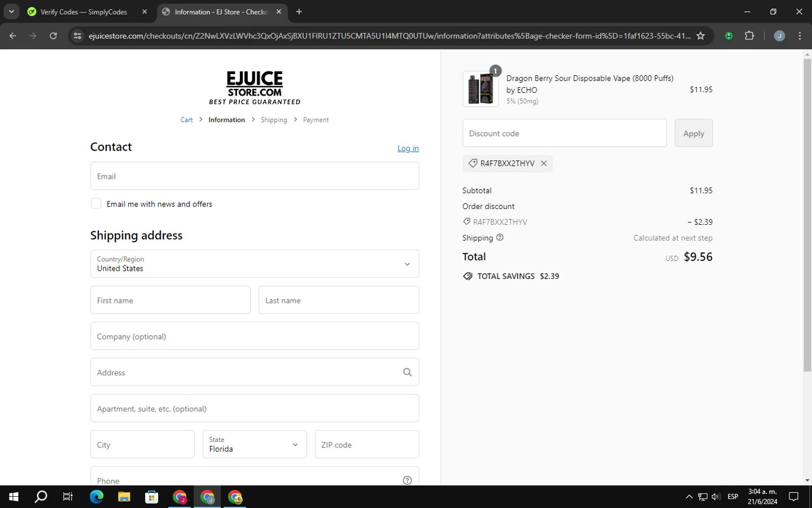This screenshot has width=812, height=508.
Task: Click the TOTAL SAVINGS tag icon
Action: (468, 276)
